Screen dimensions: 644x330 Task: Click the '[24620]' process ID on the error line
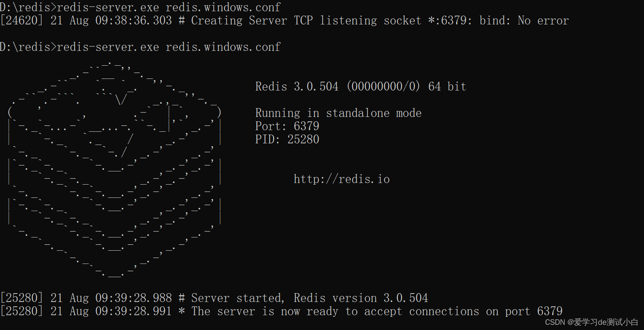point(22,20)
